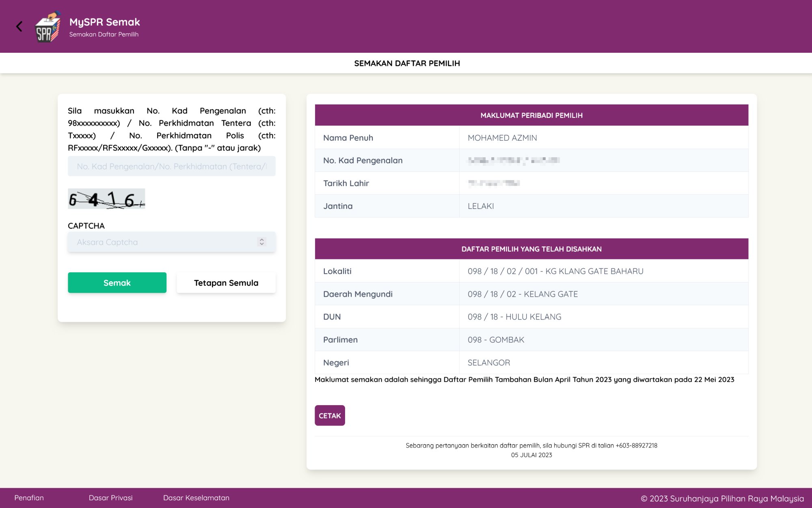Screen dimensions: 812x508
Task: Open the Dasar Keselamatan footer link
Action: pos(196,498)
